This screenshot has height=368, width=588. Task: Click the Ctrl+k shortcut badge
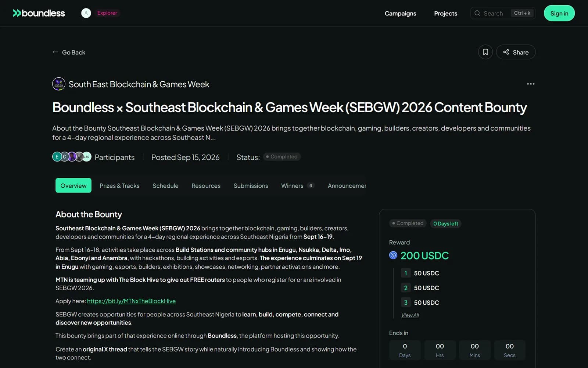tap(522, 13)
